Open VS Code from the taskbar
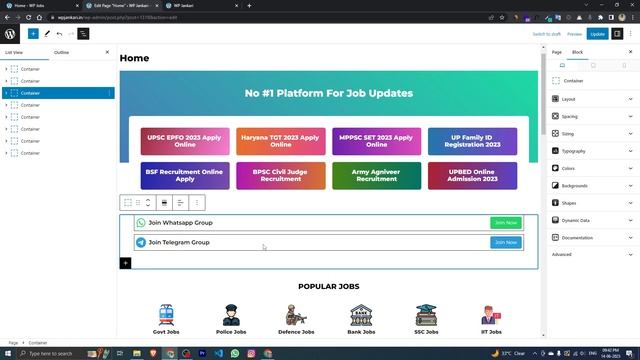The width and height of the screenshot is (640, 360). 219,353
